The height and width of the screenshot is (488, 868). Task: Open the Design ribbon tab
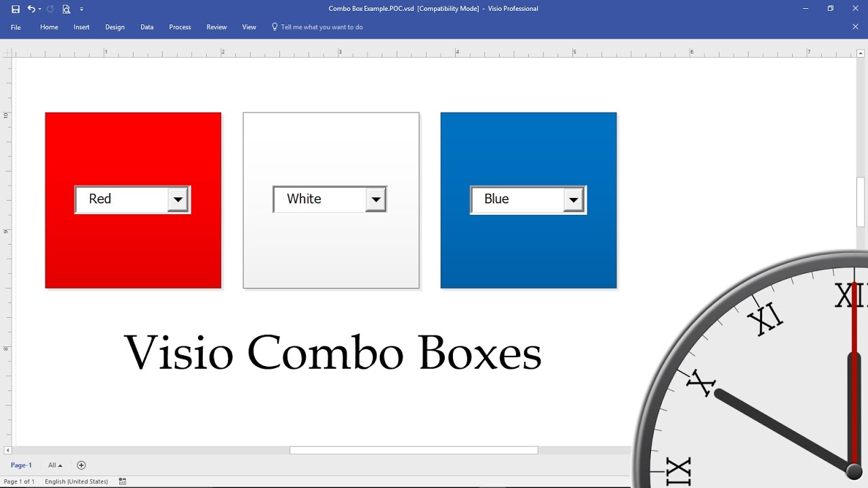pyautogui.click(x=115, y=27)
